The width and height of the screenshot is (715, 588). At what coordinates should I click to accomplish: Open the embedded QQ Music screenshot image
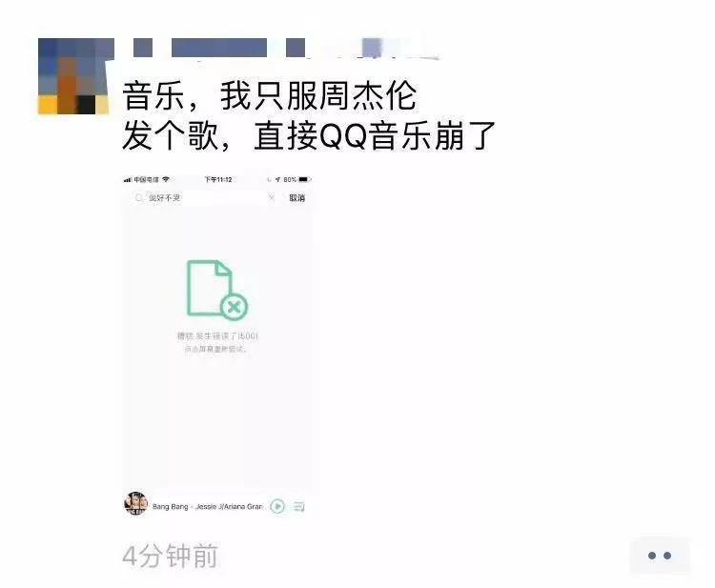click(x=217, y=347)
